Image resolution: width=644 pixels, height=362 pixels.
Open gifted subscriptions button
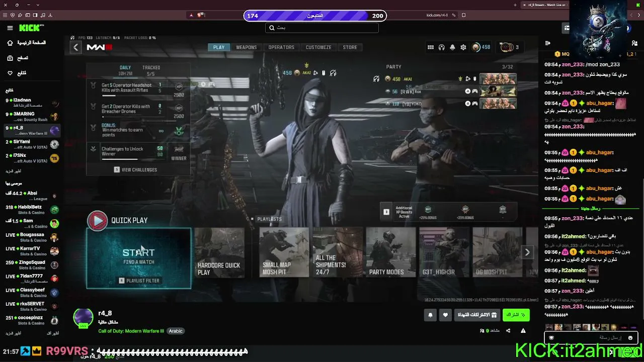[x=476, y=315]
